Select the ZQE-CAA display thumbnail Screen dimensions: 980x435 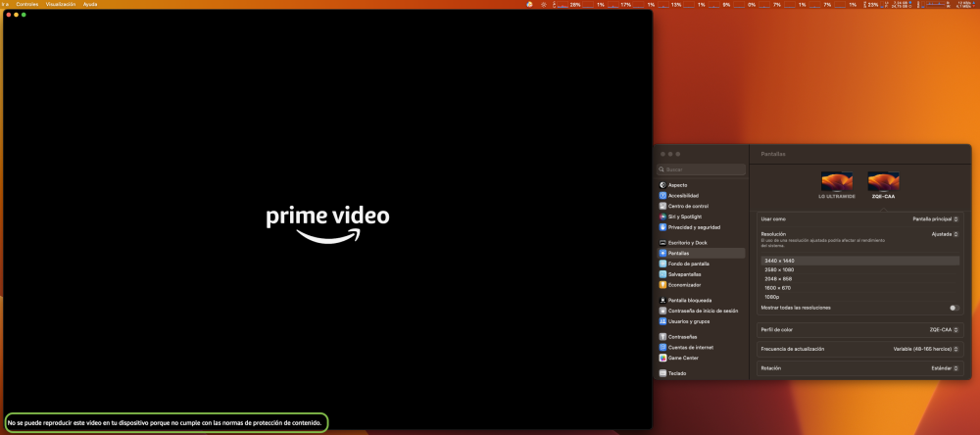[884, 182]
